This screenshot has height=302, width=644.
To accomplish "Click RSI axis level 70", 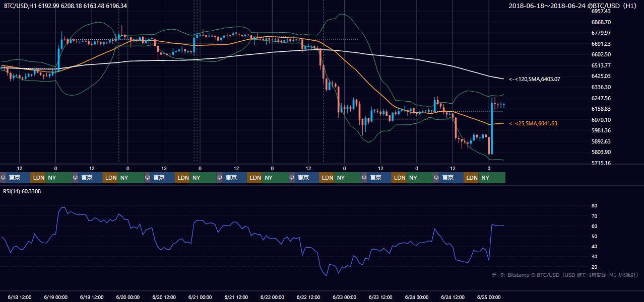I will (594, 216).
